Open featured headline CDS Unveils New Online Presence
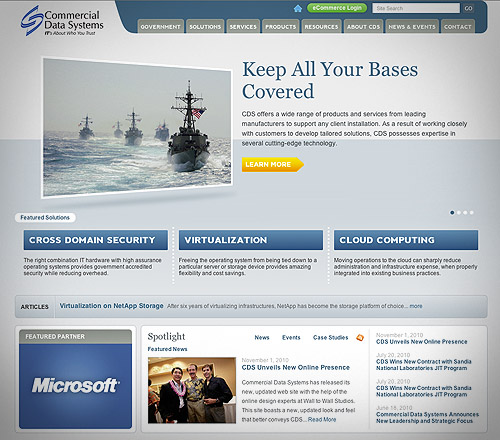The height and width of the screenshot is (440, 500). point(296,368)
